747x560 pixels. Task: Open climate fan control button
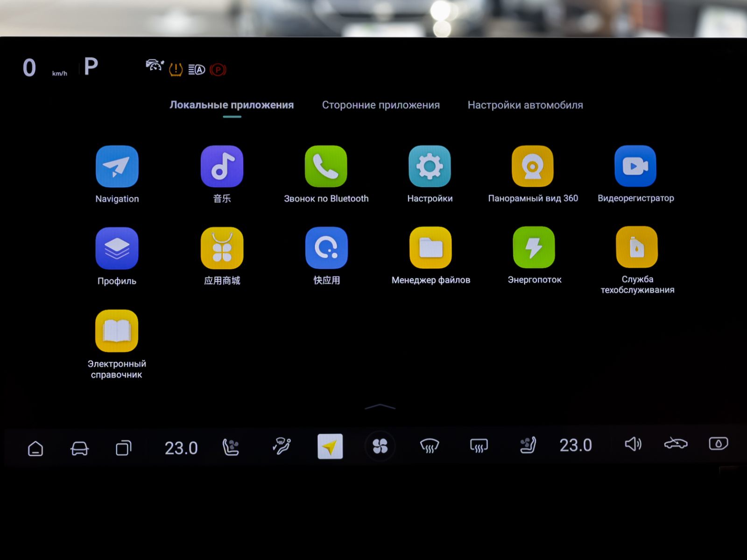pos(380,446)
